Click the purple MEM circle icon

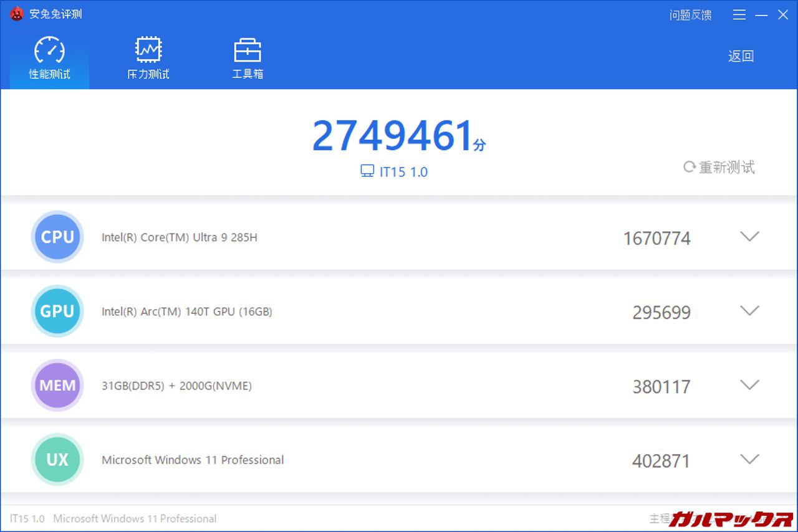pos(57,385)
